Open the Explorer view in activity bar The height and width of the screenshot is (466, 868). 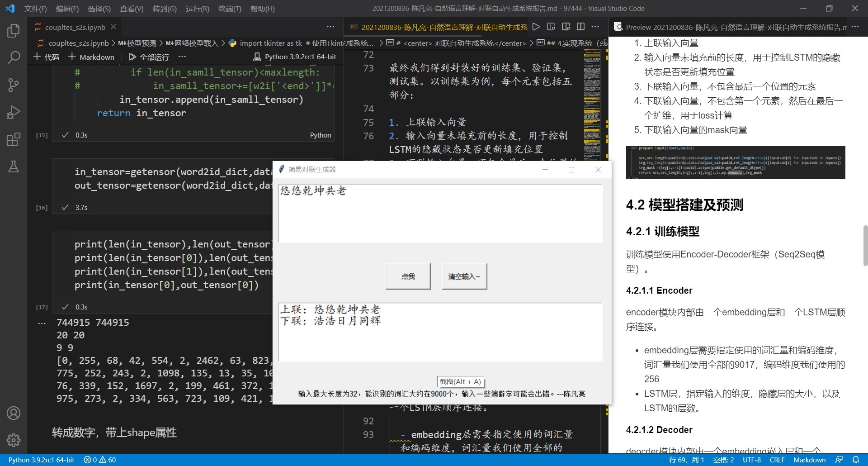(x=14, y=31)
